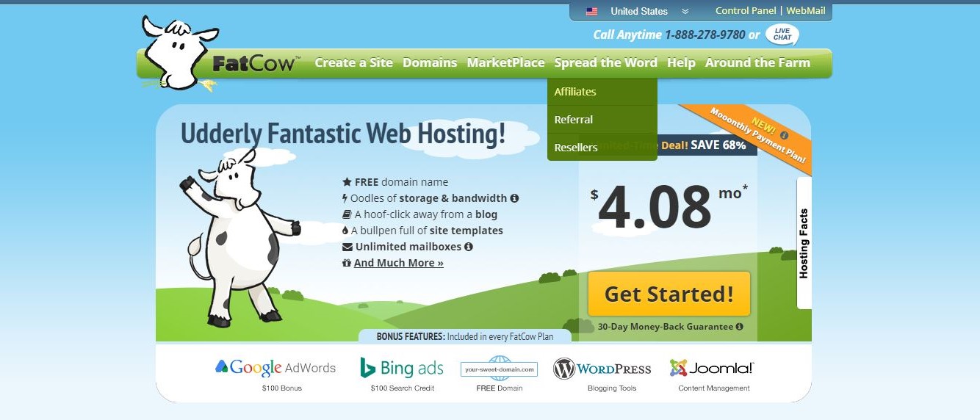The height and width of the screenshot is (420, 980).
Task: Click the book icon beside blog line
Action: [347, 214]
